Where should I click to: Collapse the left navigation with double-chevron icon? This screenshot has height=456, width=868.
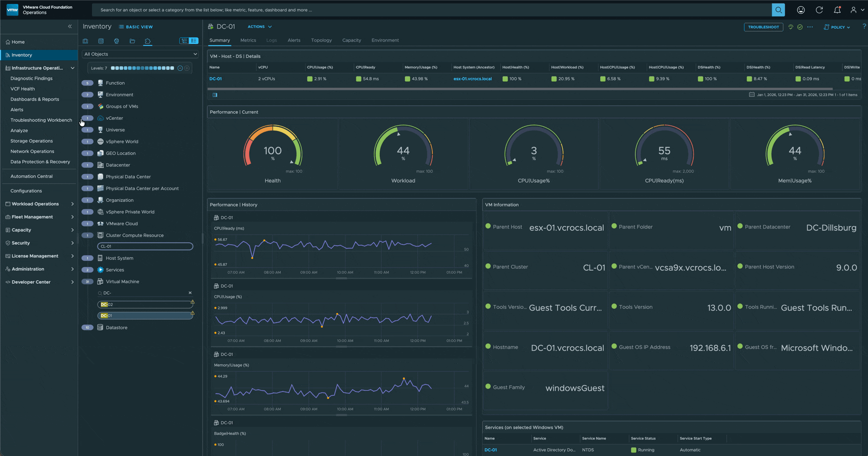(70, 26)
